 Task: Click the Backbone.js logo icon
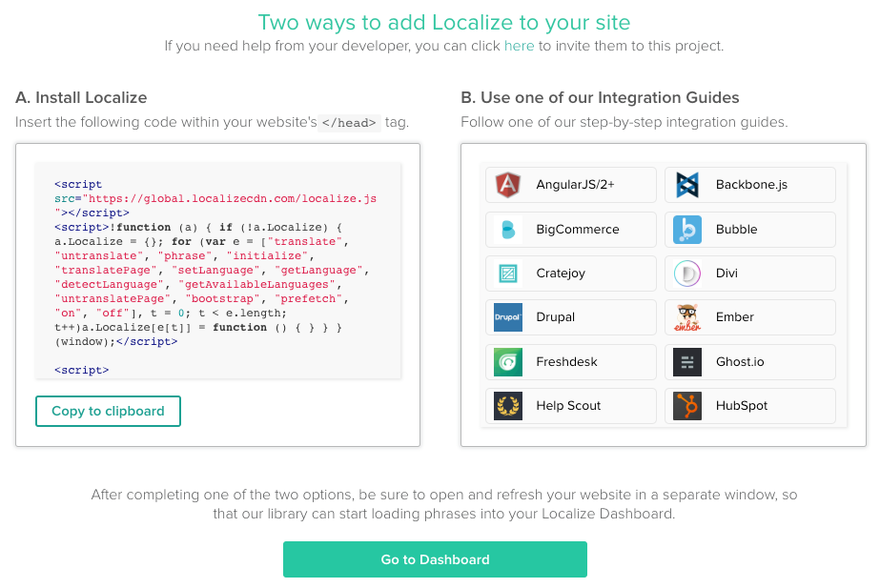click(687, 185)
